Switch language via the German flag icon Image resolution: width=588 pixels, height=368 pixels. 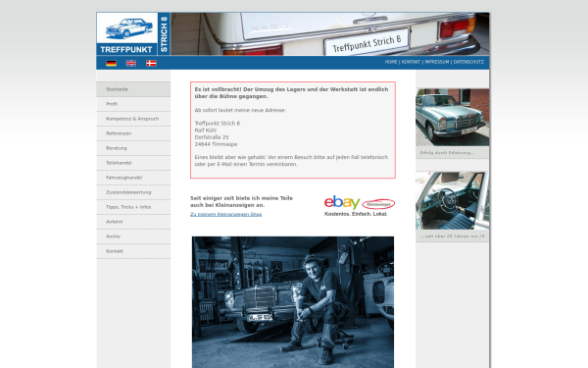(x=111, y=63)
